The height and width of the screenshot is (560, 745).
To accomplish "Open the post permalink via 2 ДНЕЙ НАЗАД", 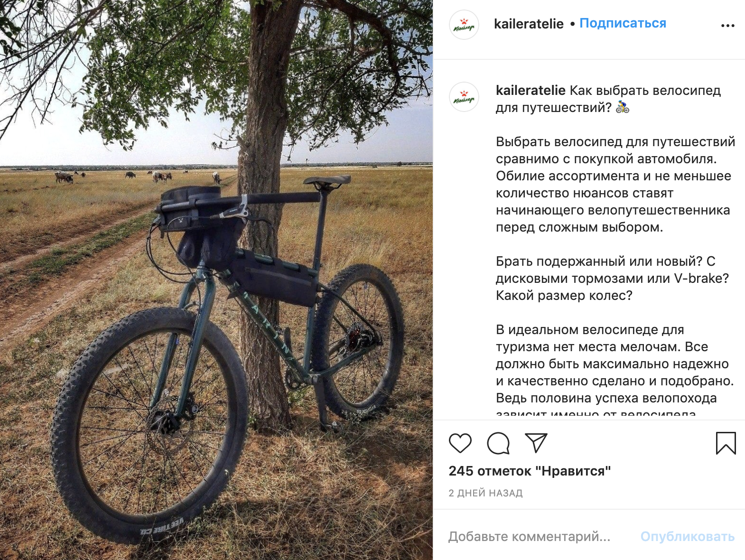I will (485, 493).
